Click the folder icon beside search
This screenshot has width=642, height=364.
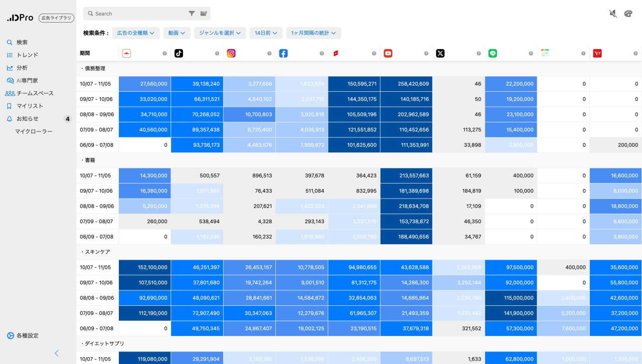[x=204, y=14]
